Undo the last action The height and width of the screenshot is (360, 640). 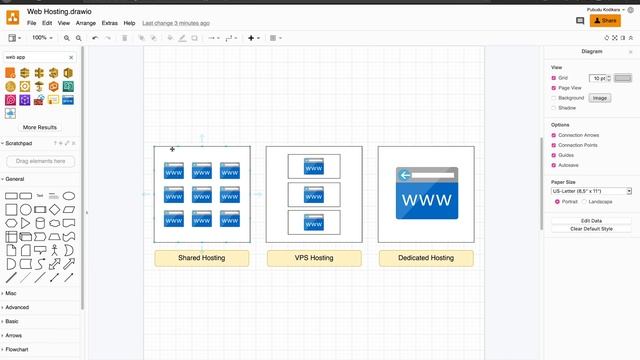[x=95, y=38]
